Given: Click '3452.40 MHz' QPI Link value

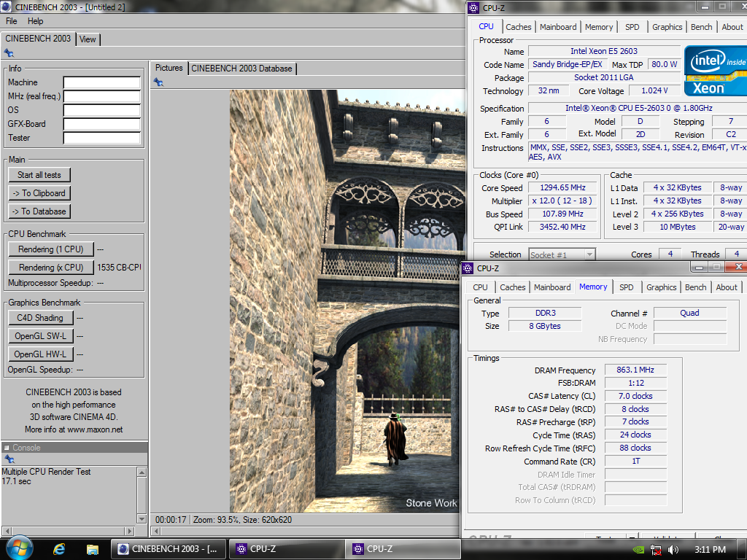Looking at the screenshot, I should (x=562, y=227).
